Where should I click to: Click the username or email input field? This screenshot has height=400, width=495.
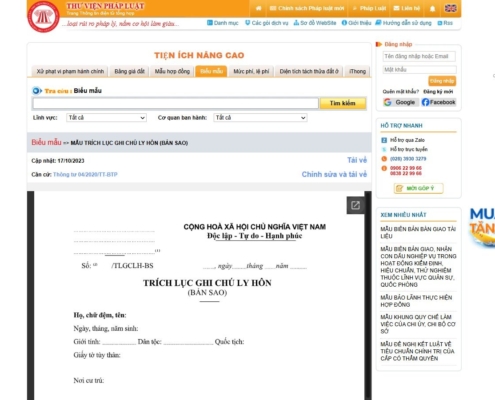(x=419, y=56)
